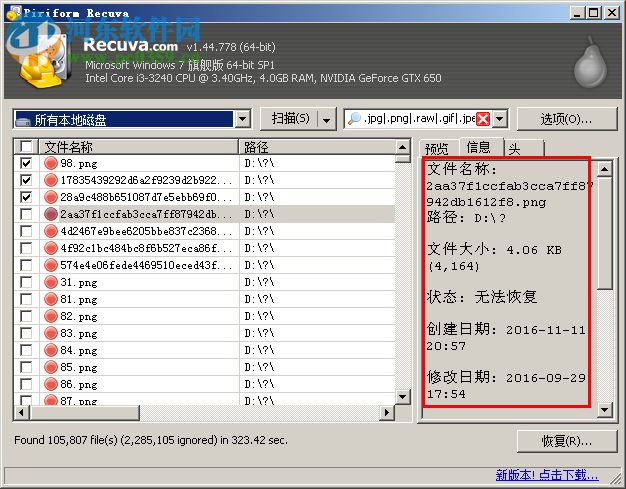Screen dimensions: 626x489
Task: Click the drive icon in disk selector
Action: coord(23,121)
